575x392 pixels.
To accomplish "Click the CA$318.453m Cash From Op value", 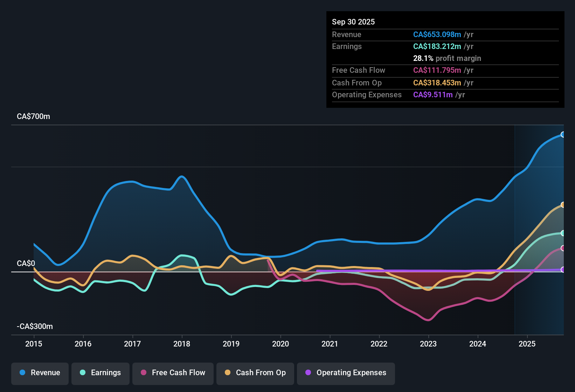I will point(437,83).
